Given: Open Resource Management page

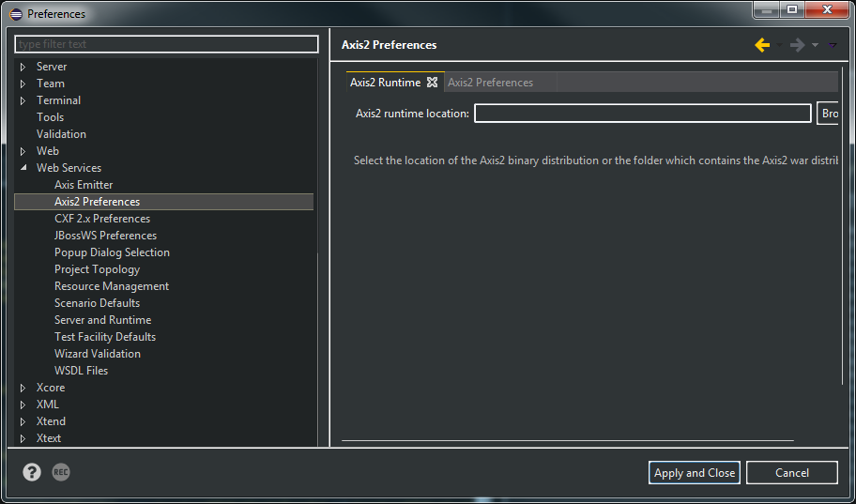Looking at the screenshot, I should tap(112, 286).
